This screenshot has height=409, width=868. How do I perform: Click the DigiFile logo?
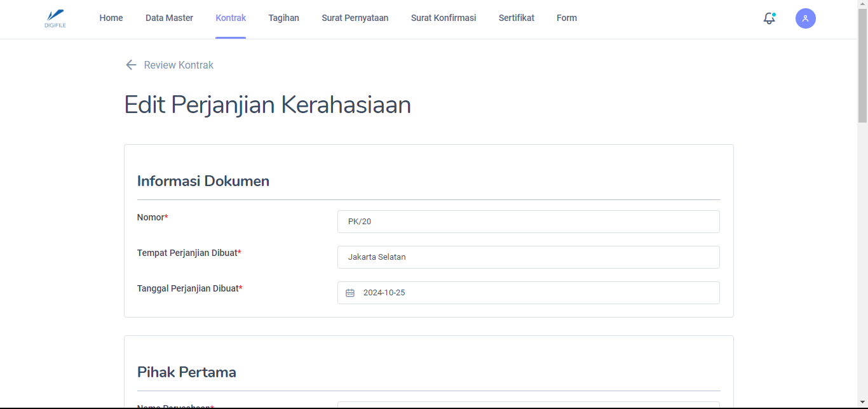(55, 18)
